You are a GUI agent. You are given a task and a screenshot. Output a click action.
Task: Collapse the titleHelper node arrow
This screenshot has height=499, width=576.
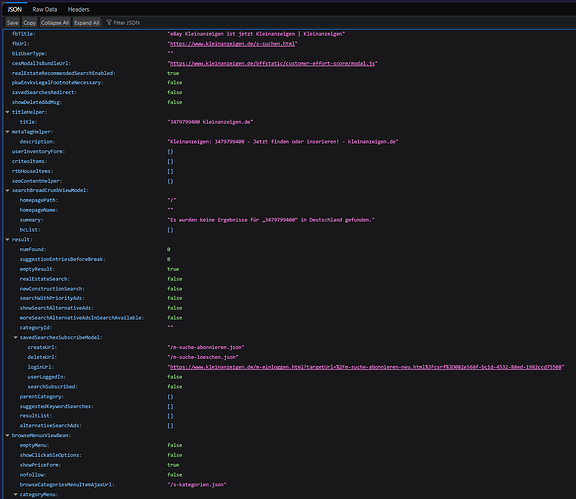coord(7,112)
